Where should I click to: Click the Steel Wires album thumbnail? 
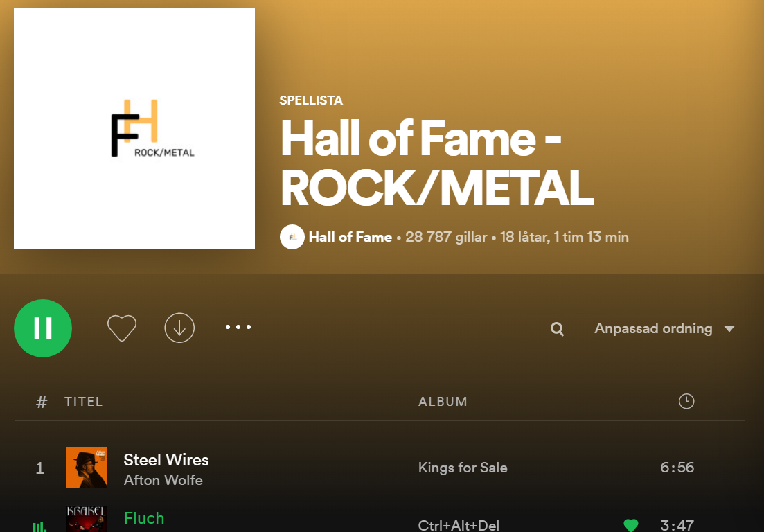tap(87, 468)
